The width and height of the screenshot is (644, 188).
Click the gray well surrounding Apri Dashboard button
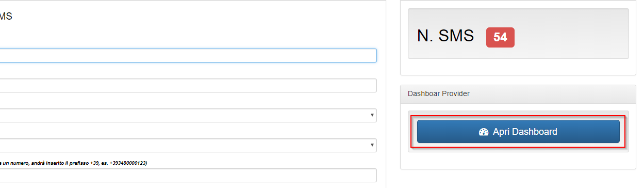(x=518, y=131)
